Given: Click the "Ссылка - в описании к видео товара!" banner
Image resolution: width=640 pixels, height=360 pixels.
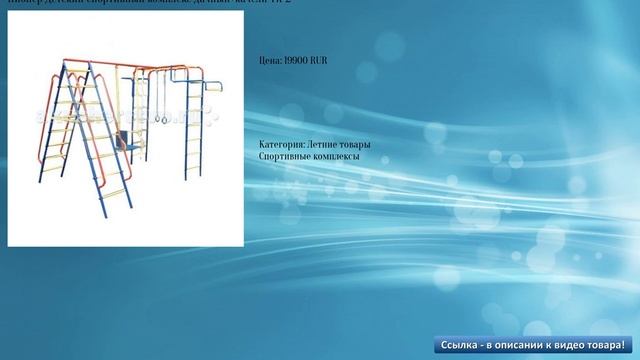Looking at the screenshot, I should pos(533,345).
